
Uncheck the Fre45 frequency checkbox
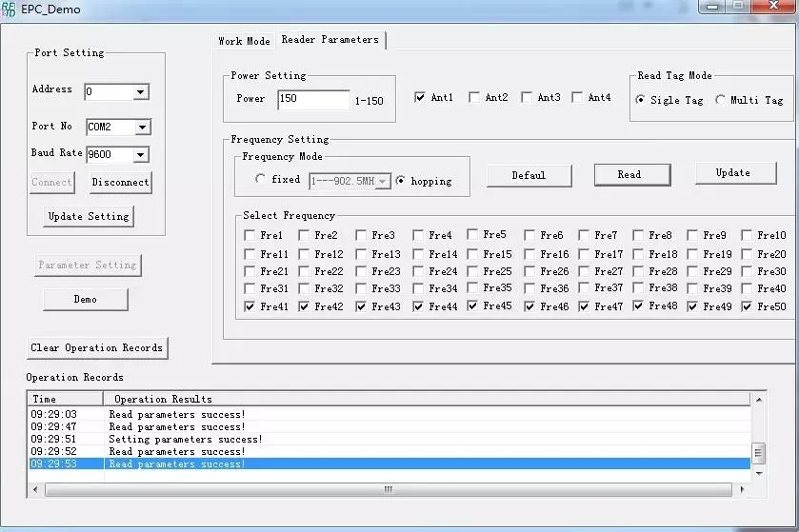pos(472,306)
